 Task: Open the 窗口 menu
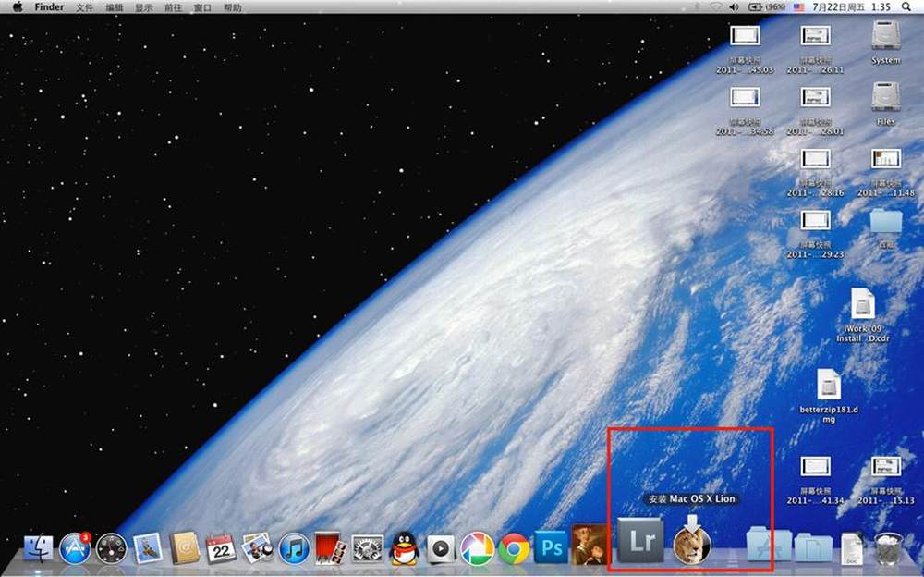202,7
